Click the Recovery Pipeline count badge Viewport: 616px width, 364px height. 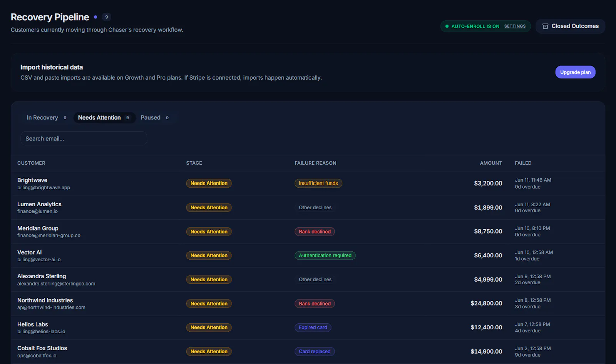(107, 17)
